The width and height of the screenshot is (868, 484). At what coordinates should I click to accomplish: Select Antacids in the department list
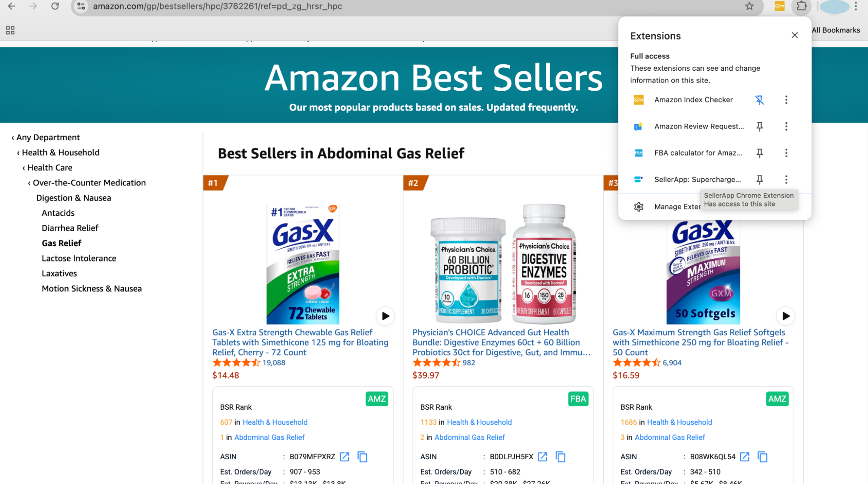pyautogui.click(x=58, y=213)
